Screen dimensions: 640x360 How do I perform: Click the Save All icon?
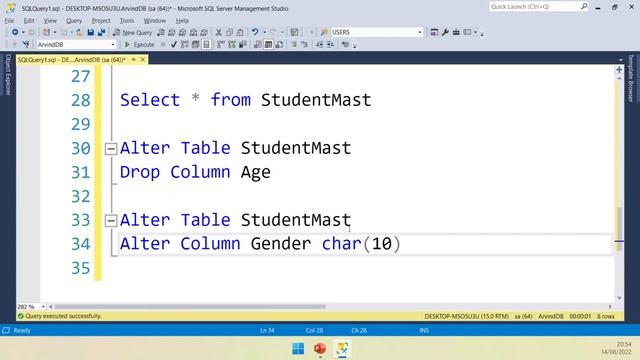pyautogui.click(x=102, y=32)
